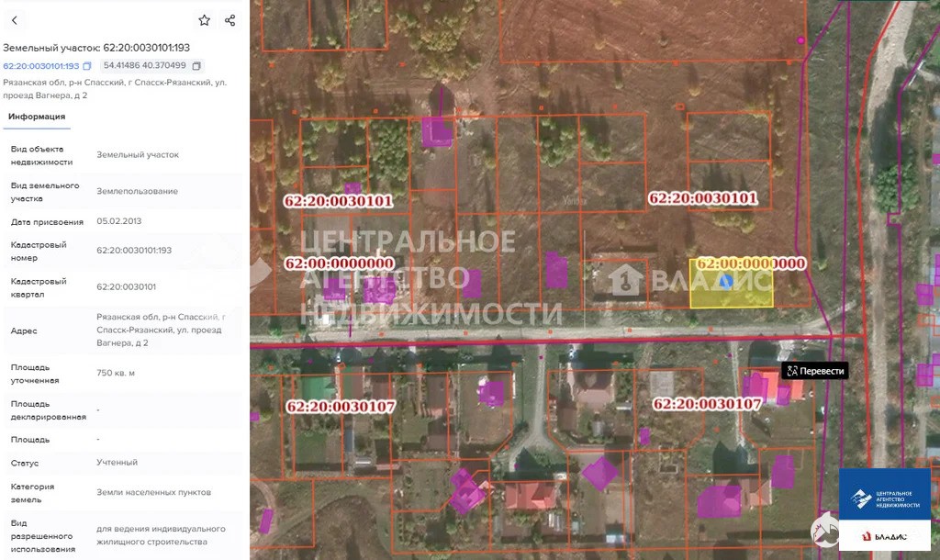Click the share icon in panel header
The width and height of the screenshot is (940, 560).
pyautogui.click(x=229, y=20)
